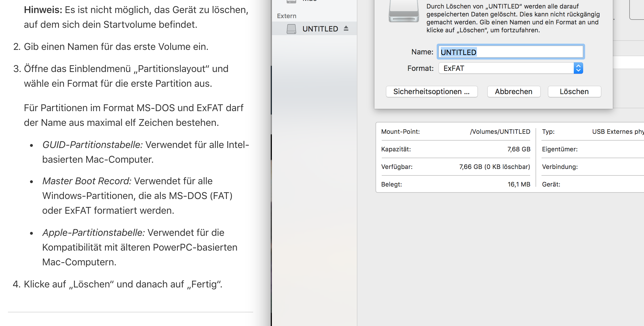Click the Kapazität 7,68 GB row
Image resolution: width=644 pixels, height=326 pixels.
(x=455, y=149)
